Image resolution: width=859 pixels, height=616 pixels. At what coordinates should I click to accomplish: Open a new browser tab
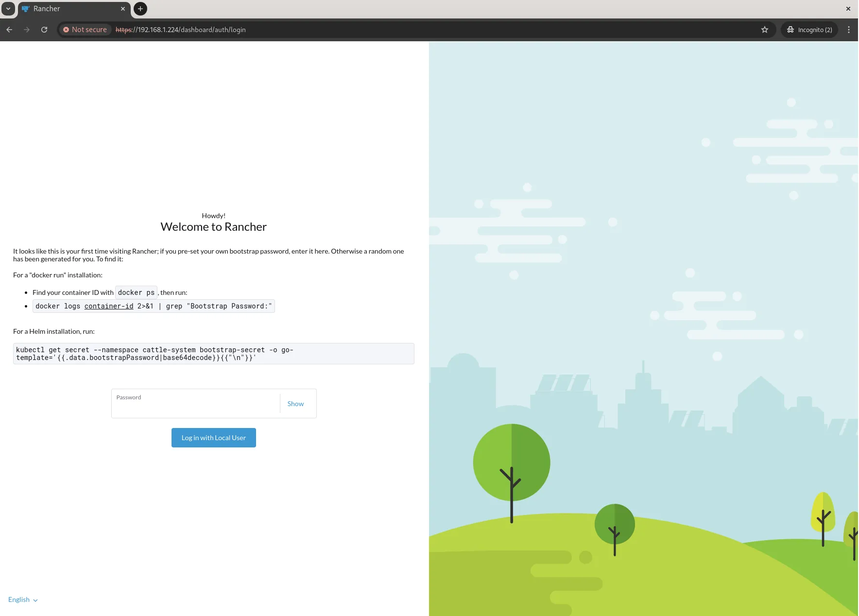[140, 9]
